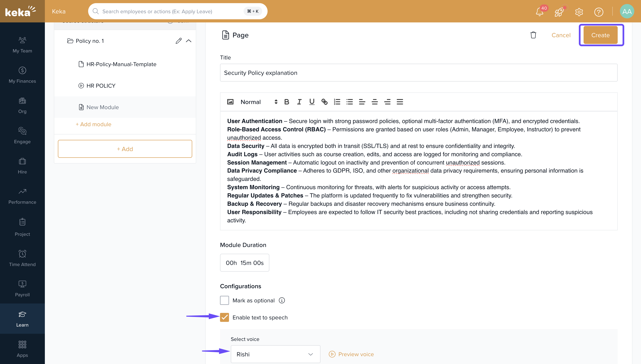This screenshot has width=641, height=364.
Task: Open the notifications bell
Action: coord(539,11)
